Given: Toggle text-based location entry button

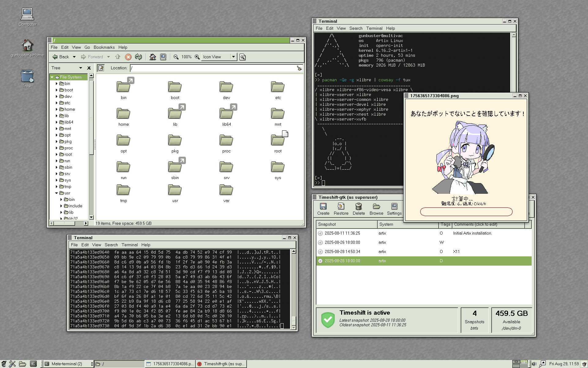Looking at the screenshot, I should (x=101, y=68).
